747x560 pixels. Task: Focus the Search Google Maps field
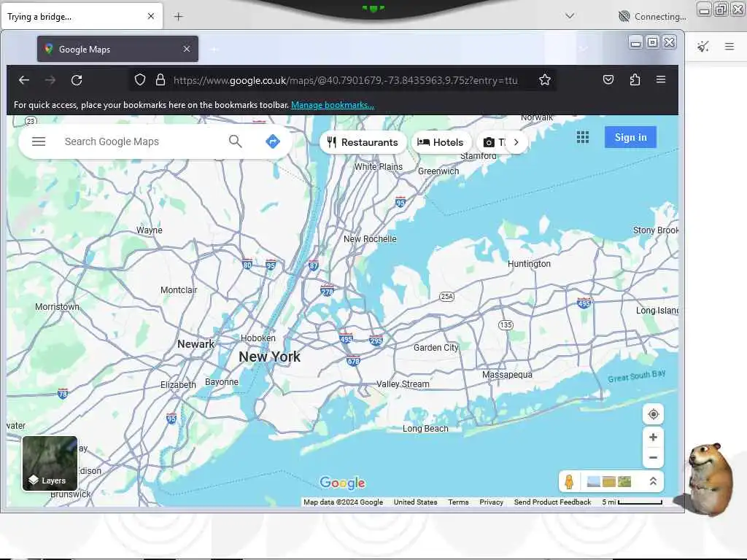[141, 141]
